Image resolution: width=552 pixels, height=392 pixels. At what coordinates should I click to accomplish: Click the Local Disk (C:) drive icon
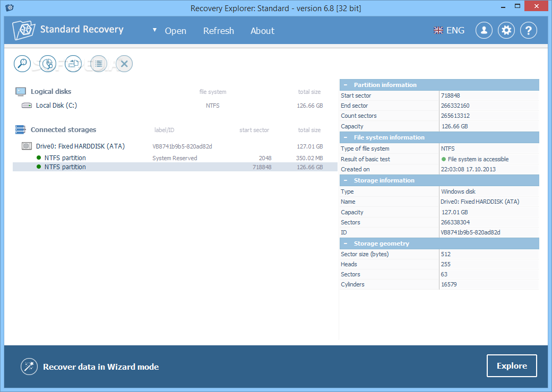[27, 105]
